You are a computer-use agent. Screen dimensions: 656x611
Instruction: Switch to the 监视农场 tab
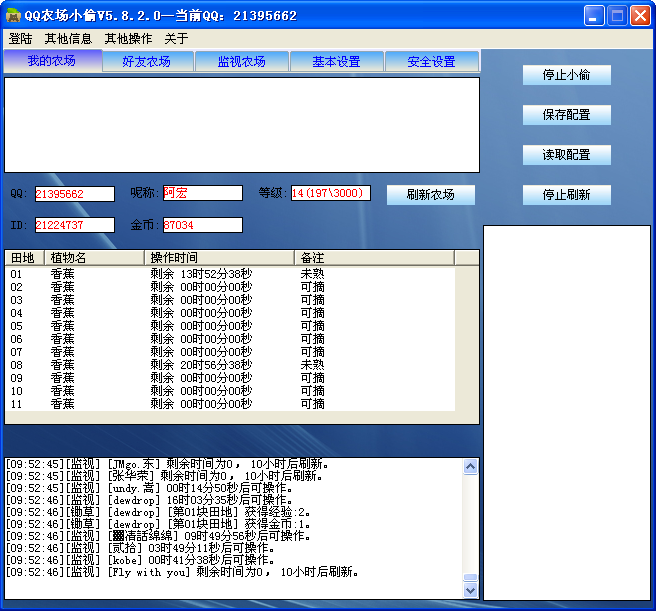(x=242, y=62)
